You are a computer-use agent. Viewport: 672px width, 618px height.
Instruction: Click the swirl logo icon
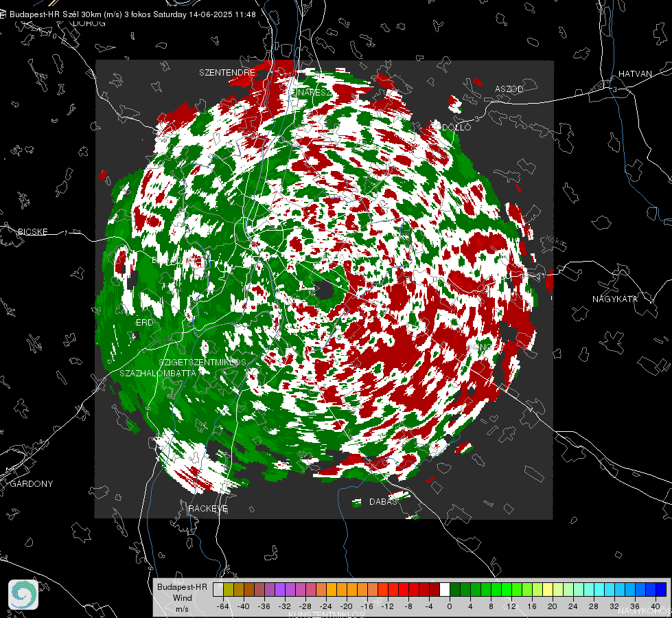click(x=23, y=595)
